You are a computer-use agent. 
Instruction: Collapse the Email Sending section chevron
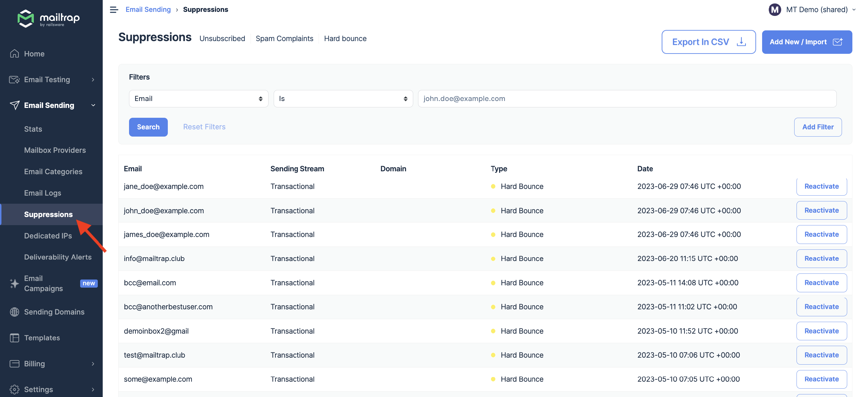click(x=93, y=105)
